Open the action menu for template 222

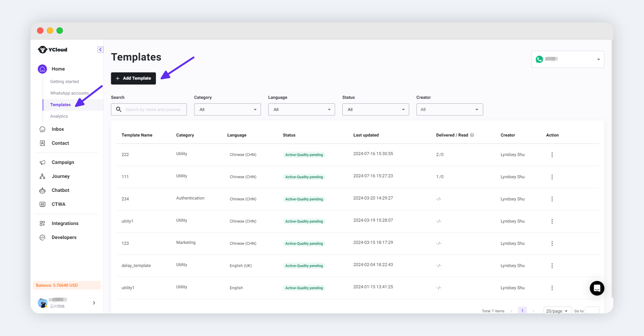click(x=552, y=155)
